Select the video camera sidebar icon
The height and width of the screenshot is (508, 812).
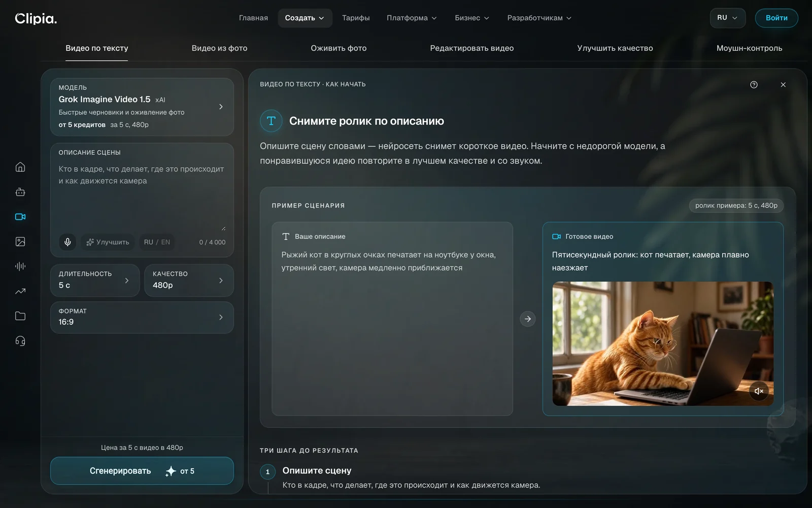20,217
